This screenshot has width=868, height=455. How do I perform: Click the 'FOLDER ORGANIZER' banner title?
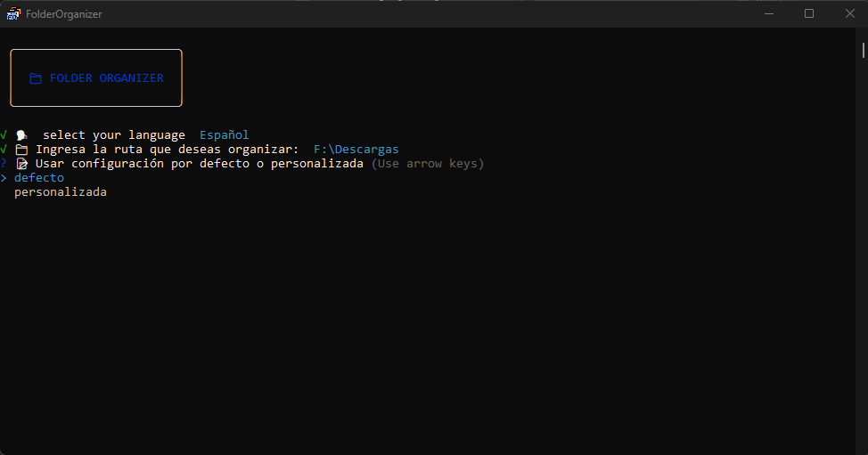(107, 78)
